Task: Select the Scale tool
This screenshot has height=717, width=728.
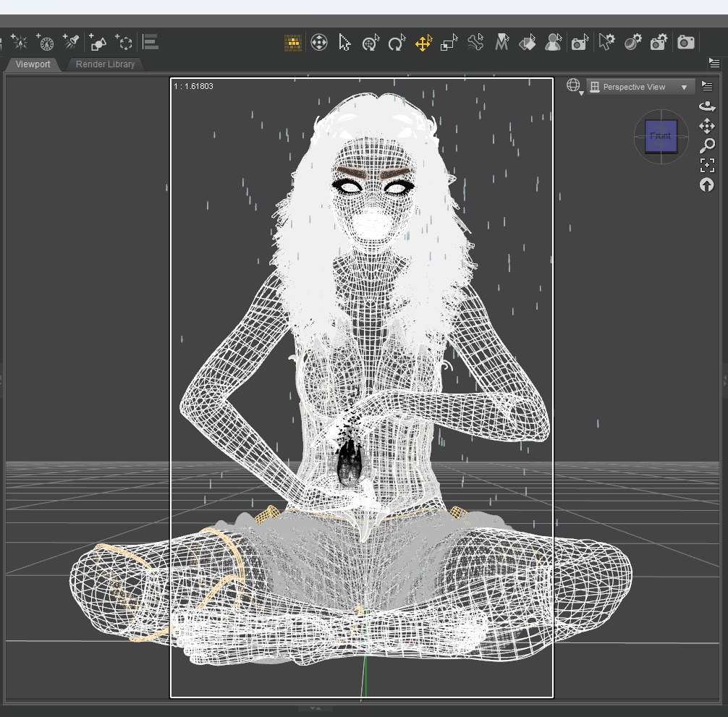Action: (449, 43)
